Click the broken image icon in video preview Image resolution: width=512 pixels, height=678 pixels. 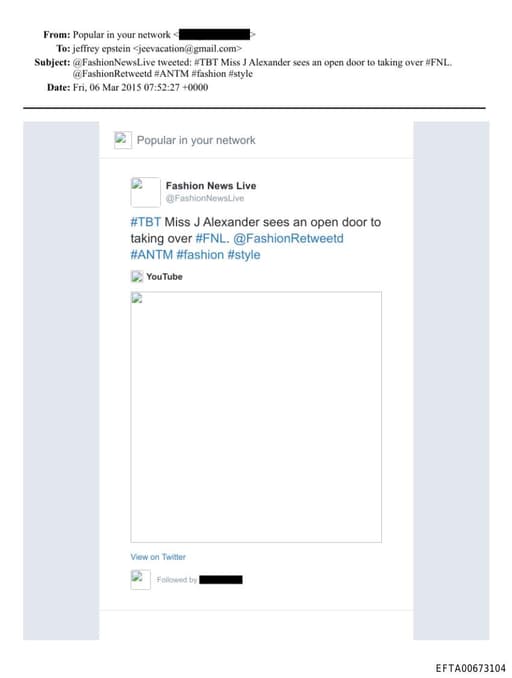[x=137, y=298]
